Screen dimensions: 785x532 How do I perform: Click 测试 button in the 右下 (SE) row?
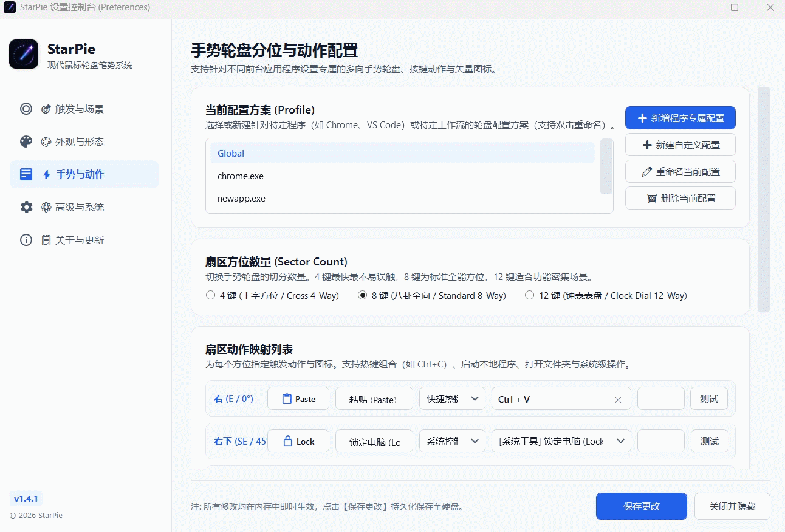[708, 442]
